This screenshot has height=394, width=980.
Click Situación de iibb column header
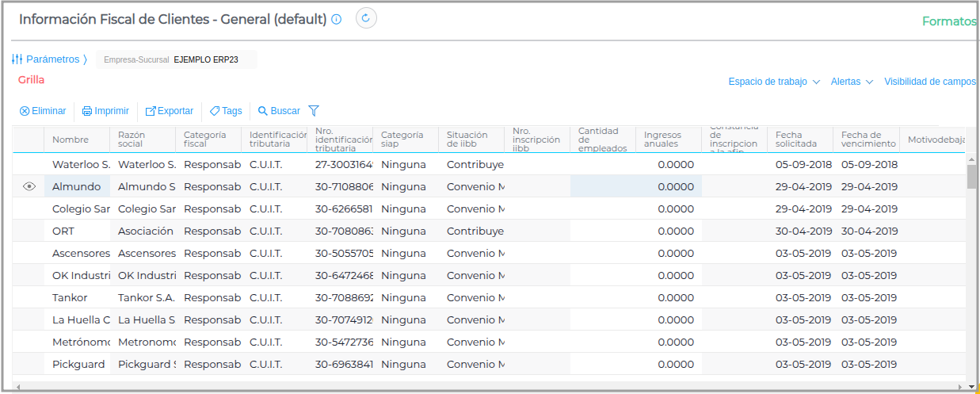pos(471,140)
